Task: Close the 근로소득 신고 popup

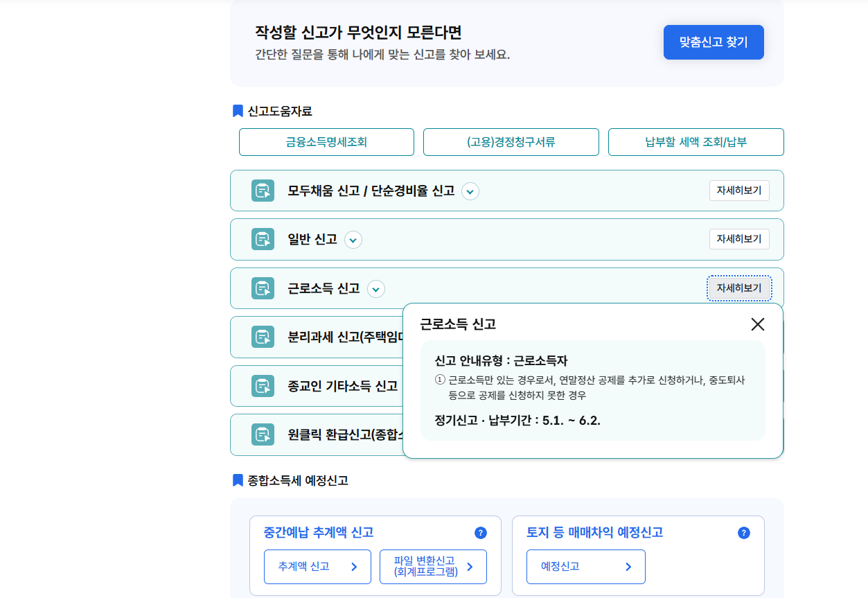Action: pyautogui.click(x=758, y=324)
